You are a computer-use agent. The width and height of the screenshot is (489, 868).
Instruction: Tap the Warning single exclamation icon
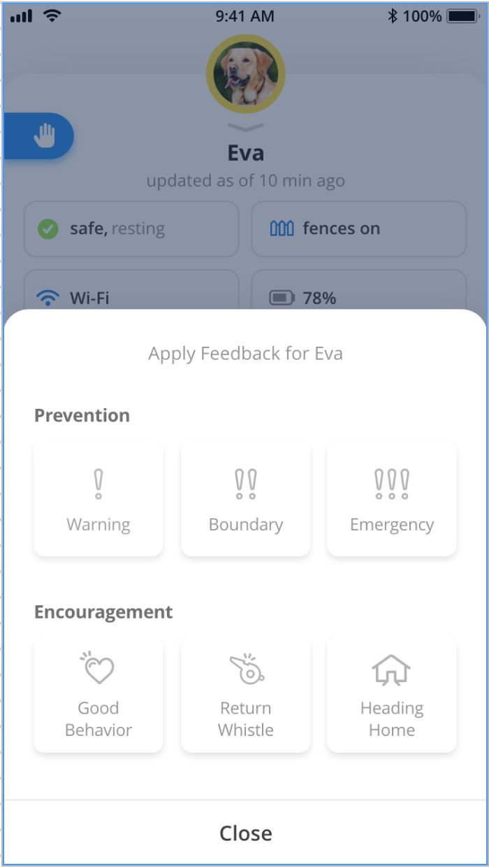pos(98,484)
